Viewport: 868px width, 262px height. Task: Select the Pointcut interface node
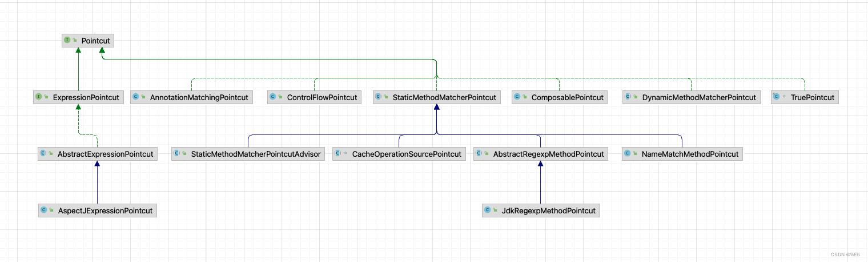[88, 41]
